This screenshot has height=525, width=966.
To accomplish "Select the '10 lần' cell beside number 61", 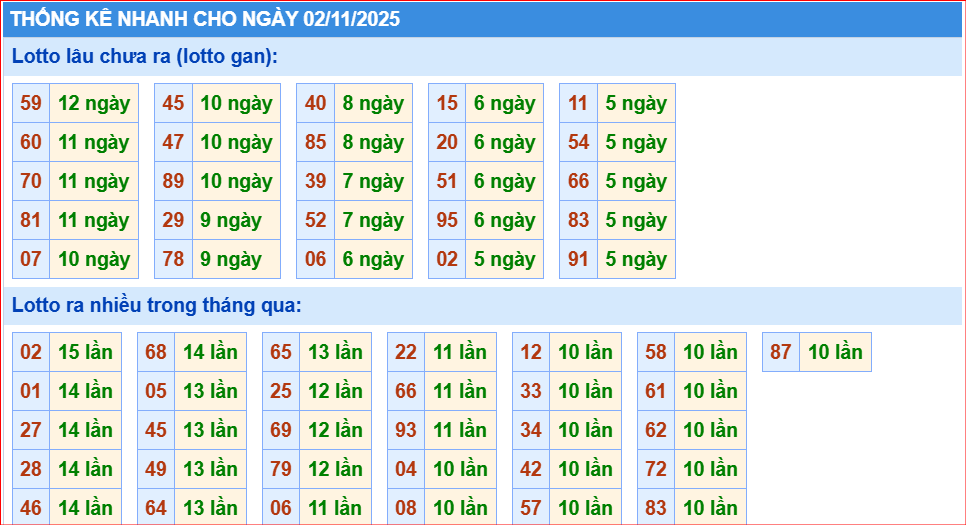I will [x=711, y=391].
